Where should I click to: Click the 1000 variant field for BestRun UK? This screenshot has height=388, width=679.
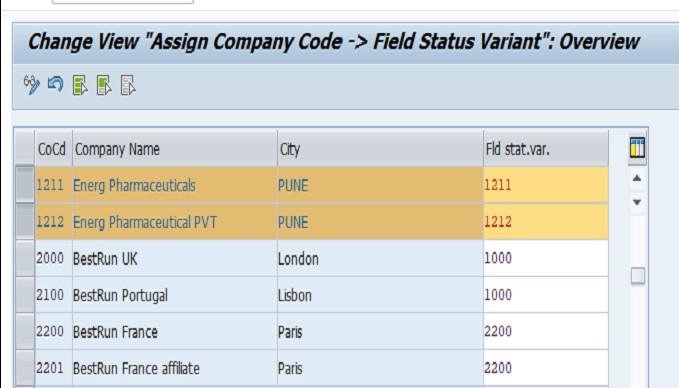[546, 258]
